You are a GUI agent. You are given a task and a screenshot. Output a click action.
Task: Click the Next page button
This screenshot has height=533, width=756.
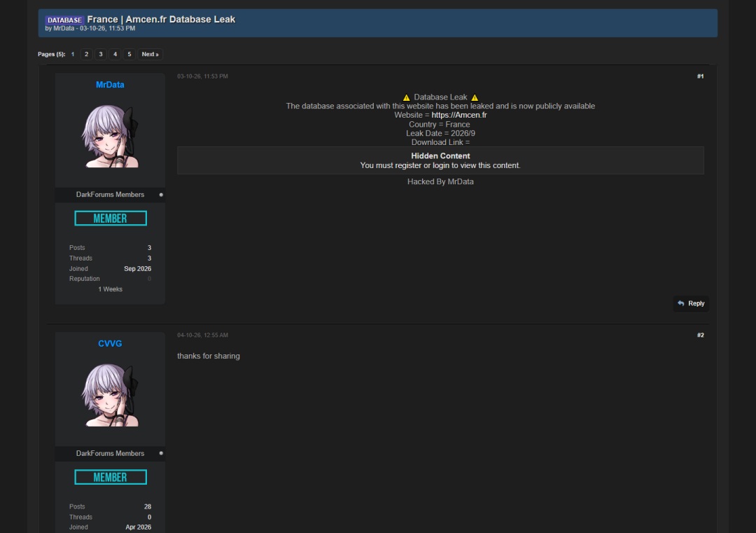tap(150, 55)
